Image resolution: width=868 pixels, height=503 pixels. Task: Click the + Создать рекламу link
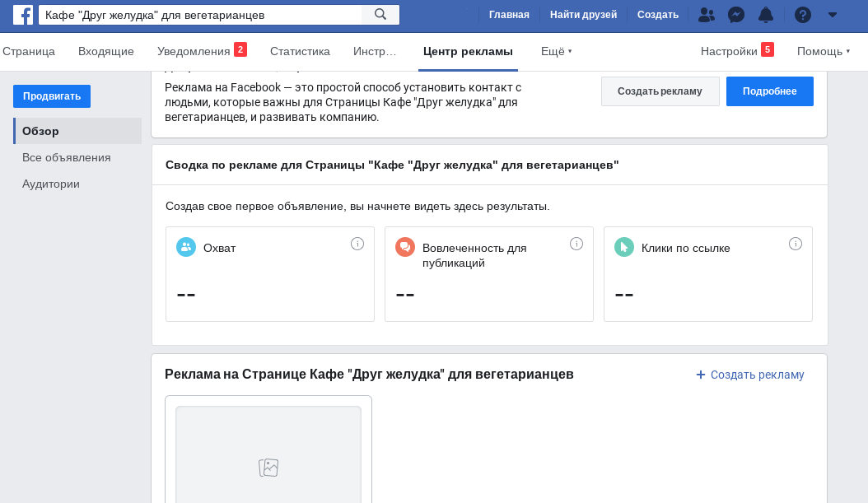click(x=749, y=375)
